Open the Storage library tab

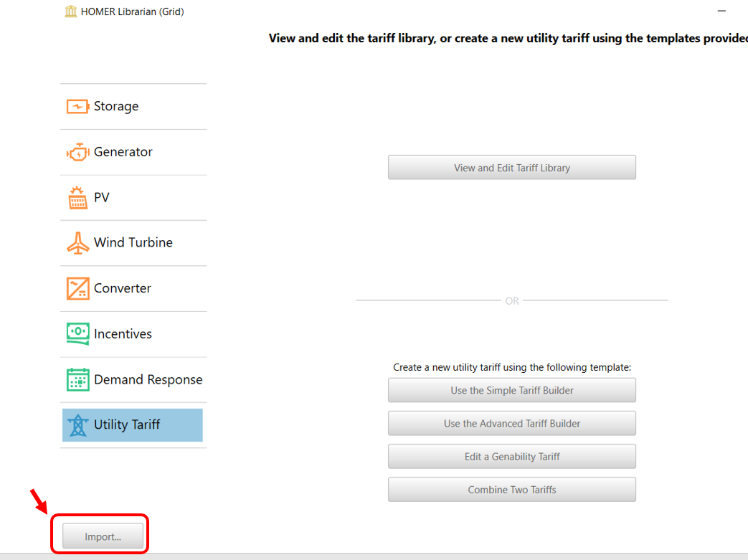click(116, 107)
